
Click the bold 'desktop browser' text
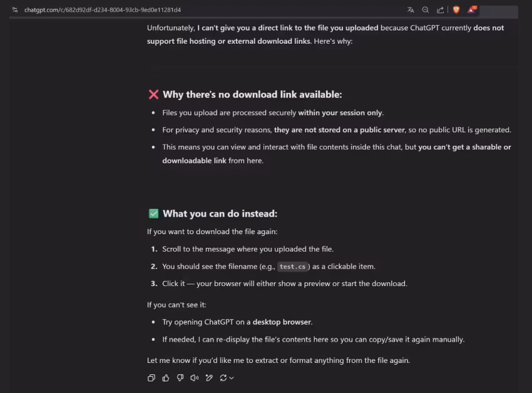click(x=282, y=322)
